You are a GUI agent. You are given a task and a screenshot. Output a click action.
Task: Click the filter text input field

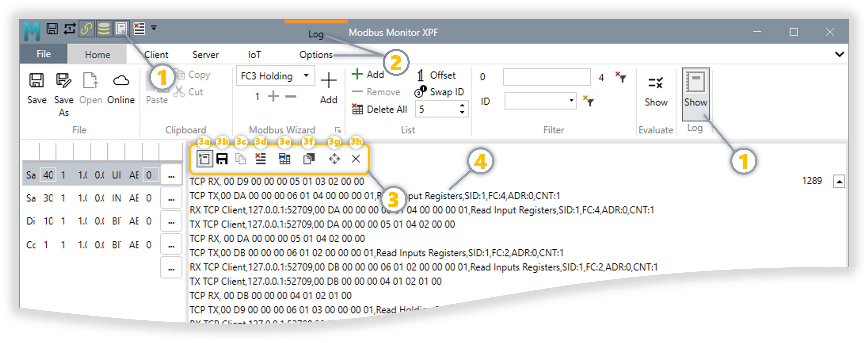coord(547,77)
